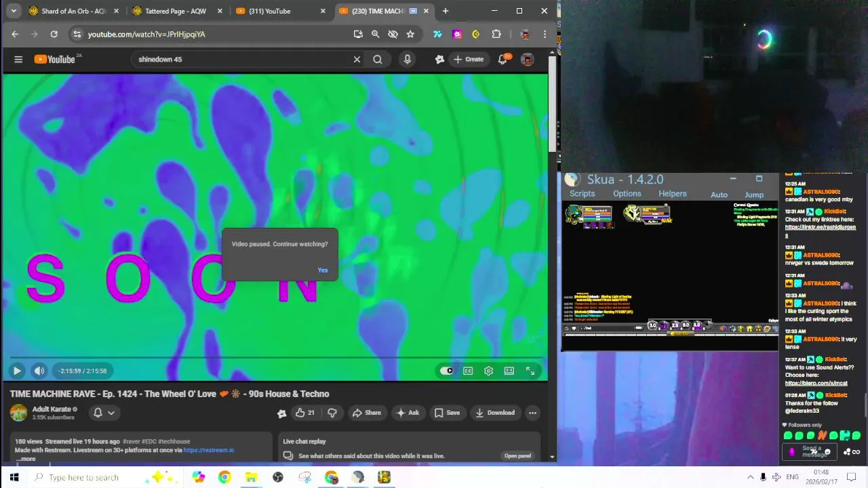Click Skua Auto menu

coord(719,195)
